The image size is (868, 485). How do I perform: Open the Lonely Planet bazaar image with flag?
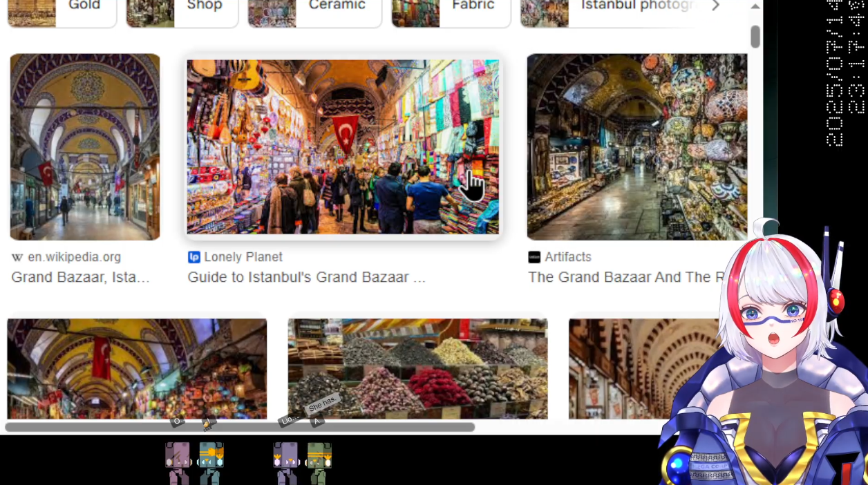(x=343, y=146)
